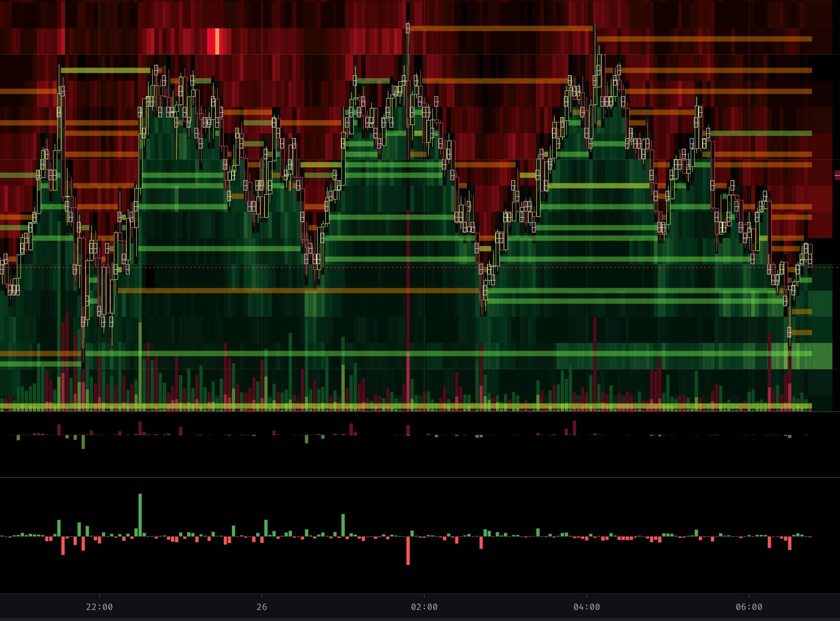Click the red price marker on right edge

(x=837, y=175)
